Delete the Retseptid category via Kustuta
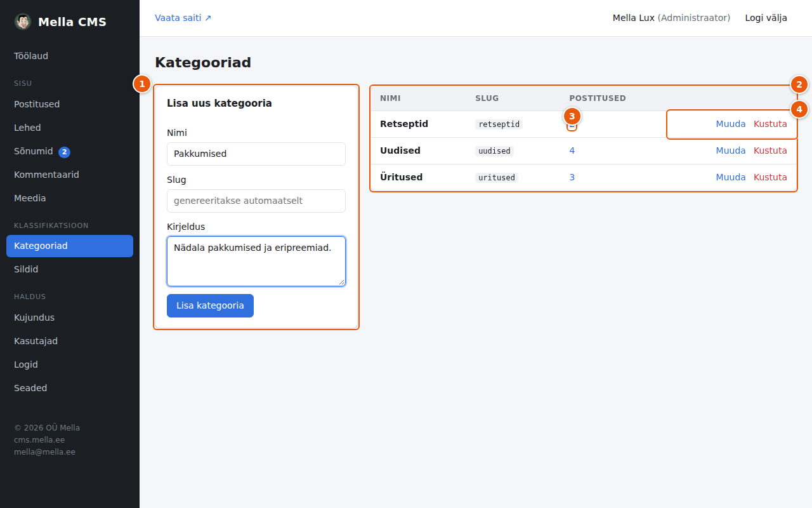 point(770,124)
